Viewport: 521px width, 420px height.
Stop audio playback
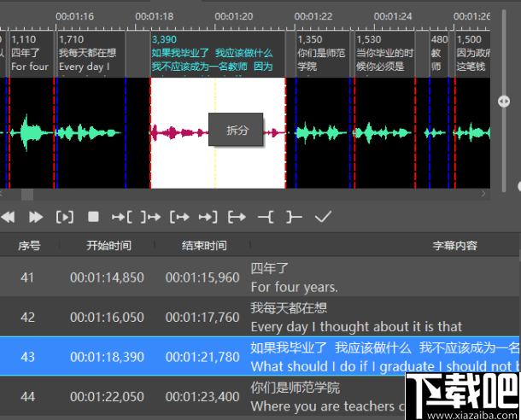(93, 217)
